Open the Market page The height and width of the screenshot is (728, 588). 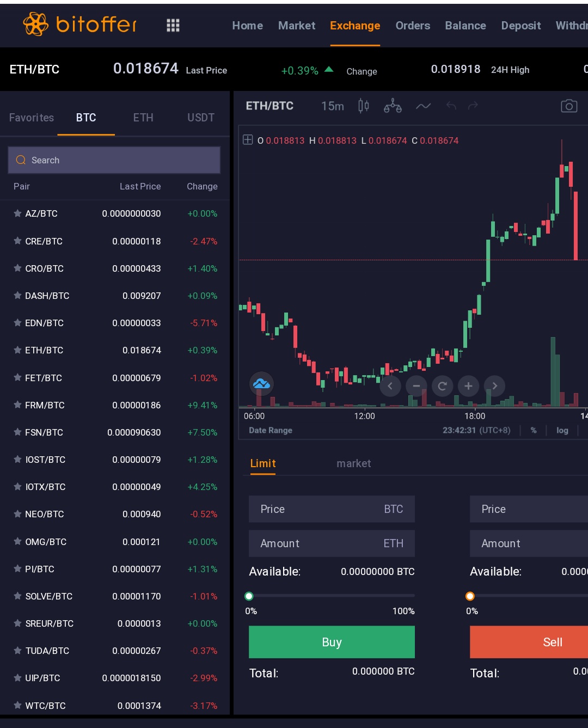tap(297, 26)
